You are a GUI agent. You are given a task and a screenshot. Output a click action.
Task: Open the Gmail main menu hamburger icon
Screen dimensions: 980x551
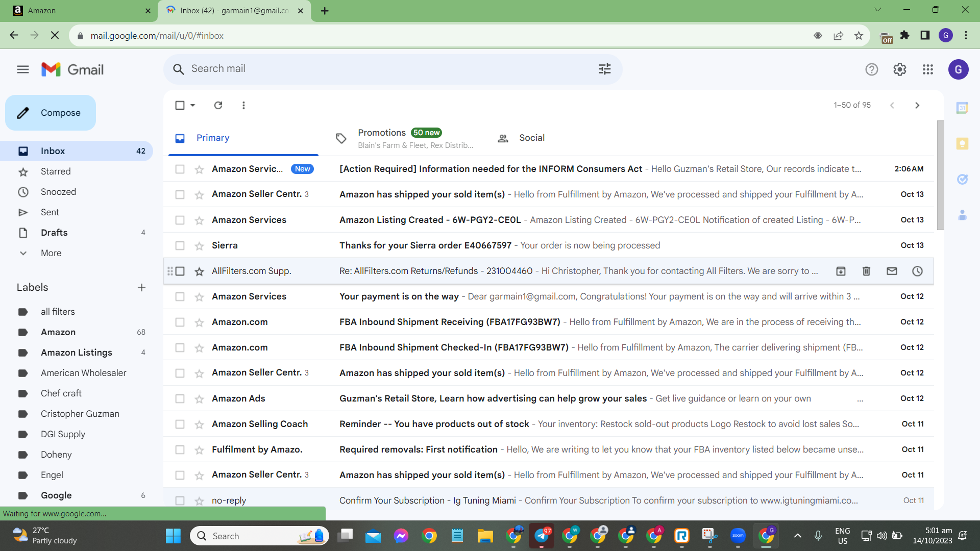click(23, 69)
